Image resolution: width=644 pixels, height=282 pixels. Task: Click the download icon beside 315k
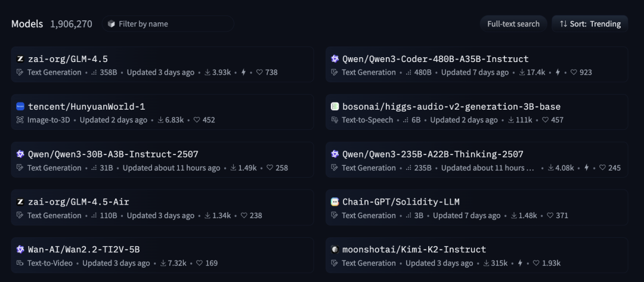click(x=487, y=263)
